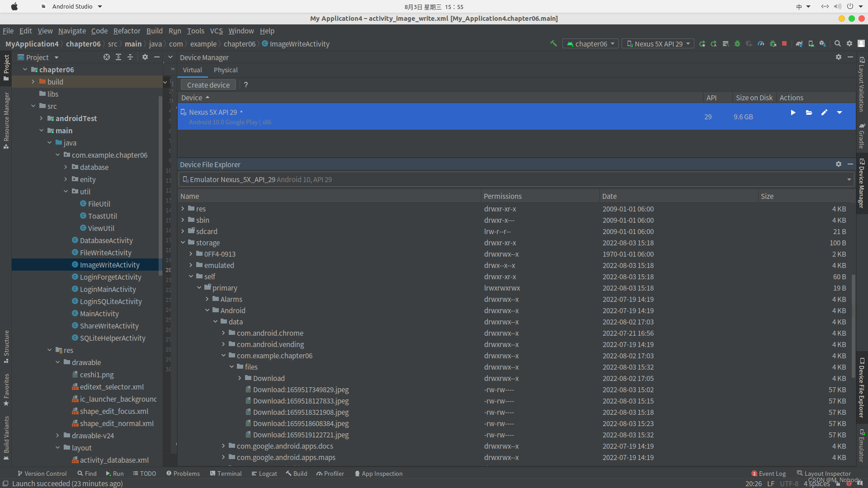Click Sync Project with Gradle Files icon

click(799, 44)
